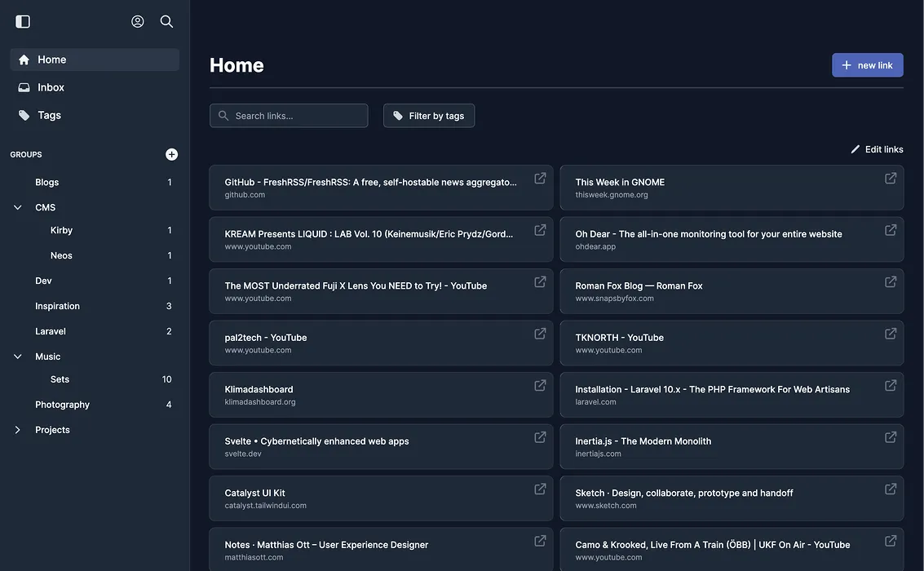Screen dimensions: 924x571
Task: Collapse the Music group
Action: [x=18, y=356]
